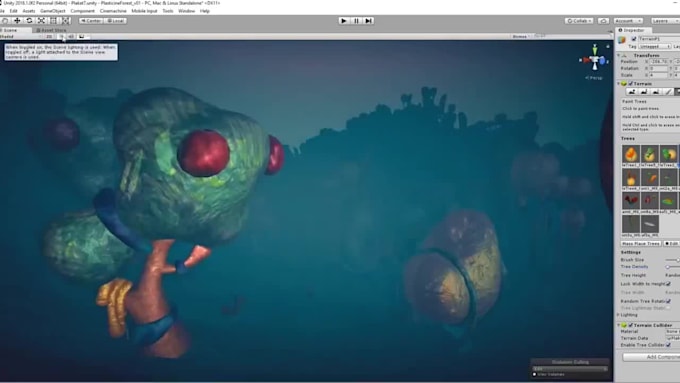Click the Mass Place Trees button

(x=641, y=244)
